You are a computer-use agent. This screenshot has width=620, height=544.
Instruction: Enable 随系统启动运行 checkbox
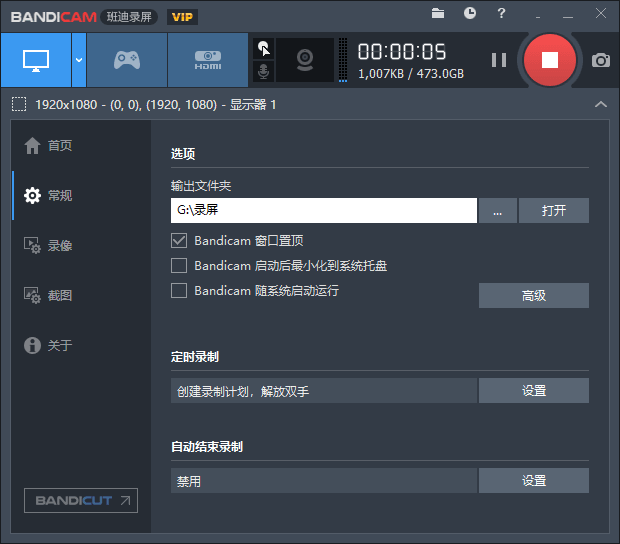click(179, 291)
